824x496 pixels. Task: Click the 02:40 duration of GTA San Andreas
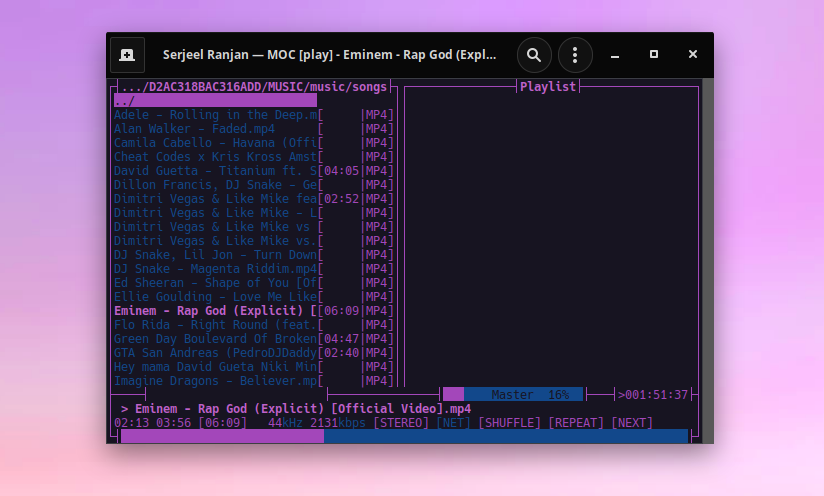click(x=342, y=353)
